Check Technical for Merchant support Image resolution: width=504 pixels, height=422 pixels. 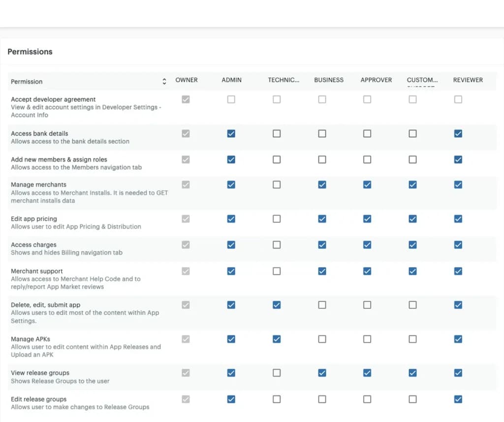[x=277, y=271]
